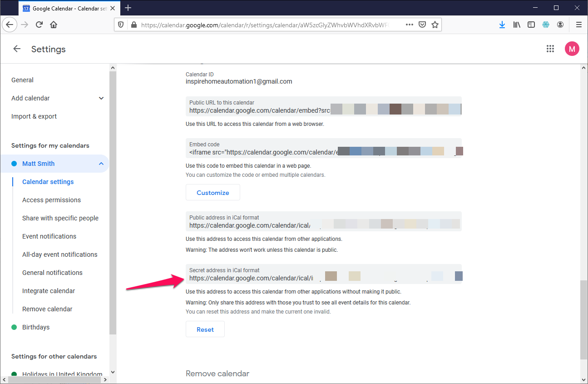Open the Library bookshelf icon

517,25
